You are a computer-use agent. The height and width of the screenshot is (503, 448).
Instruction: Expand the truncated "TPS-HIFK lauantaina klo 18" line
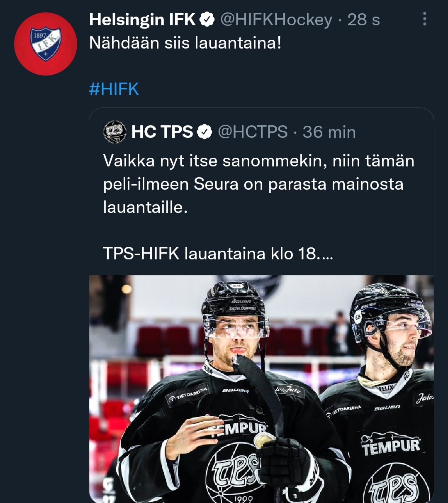point(218,253)
